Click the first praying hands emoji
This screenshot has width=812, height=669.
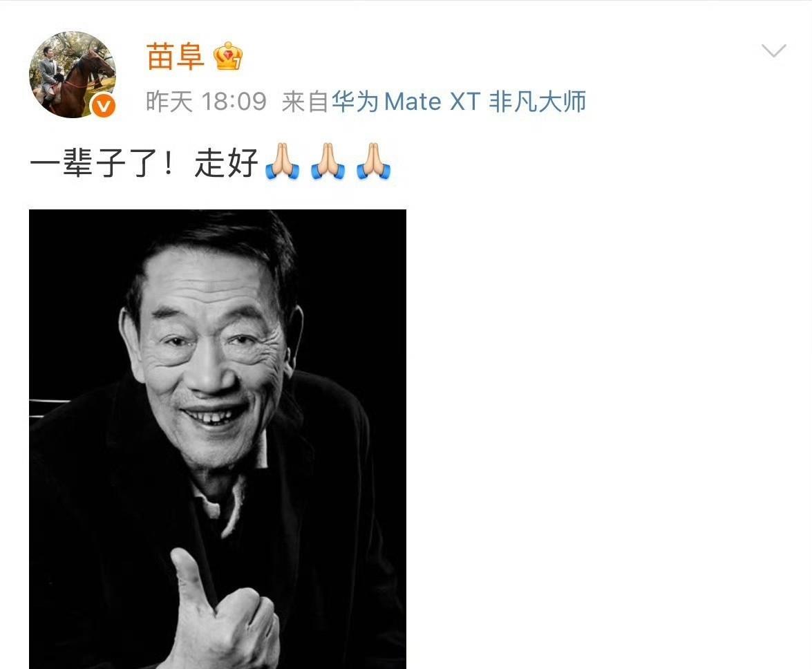click(x=282, y=162)
